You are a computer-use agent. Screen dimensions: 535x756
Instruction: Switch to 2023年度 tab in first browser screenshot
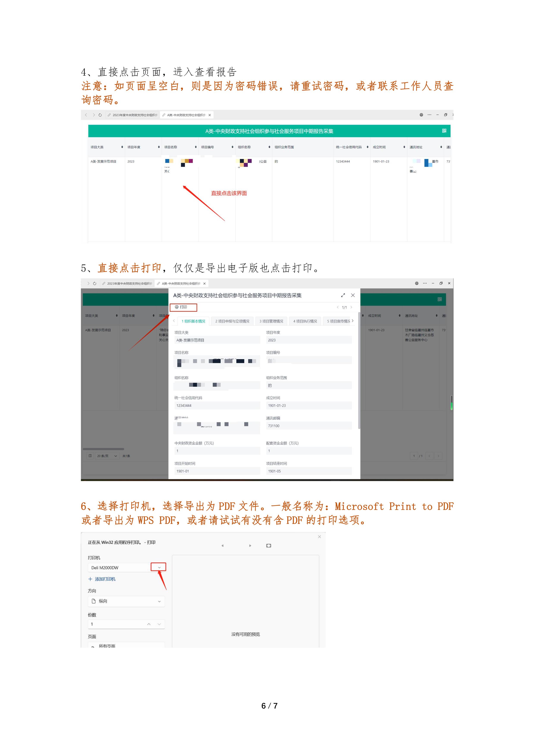click(133, 115)
